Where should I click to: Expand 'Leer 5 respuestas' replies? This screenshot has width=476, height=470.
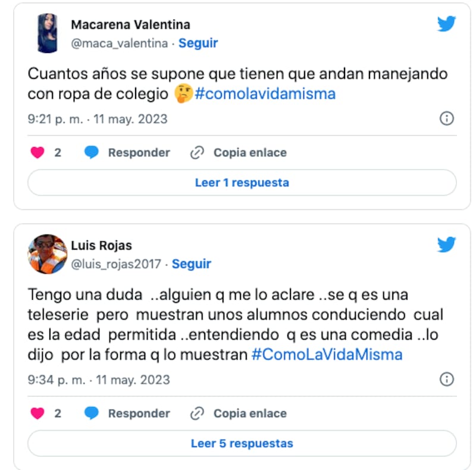[x=242, y=443]
